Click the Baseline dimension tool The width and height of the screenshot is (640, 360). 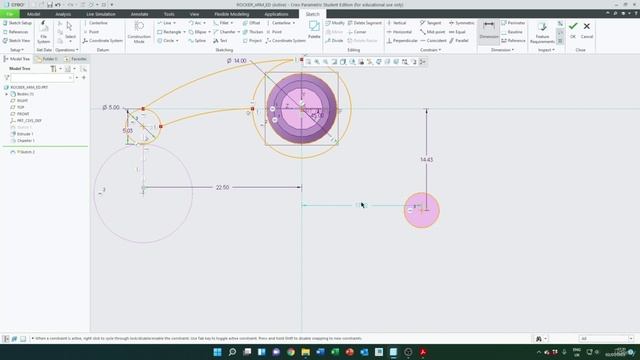(512, 32)
